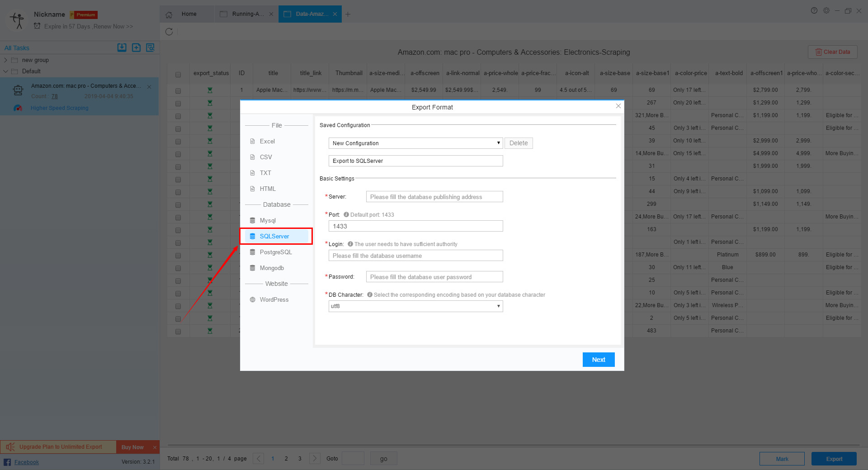This screenshot has width=868, height=470.
Task: Click the import tasks icon above All Tasks
Action: pyautogui.click(x=122, y=47)
